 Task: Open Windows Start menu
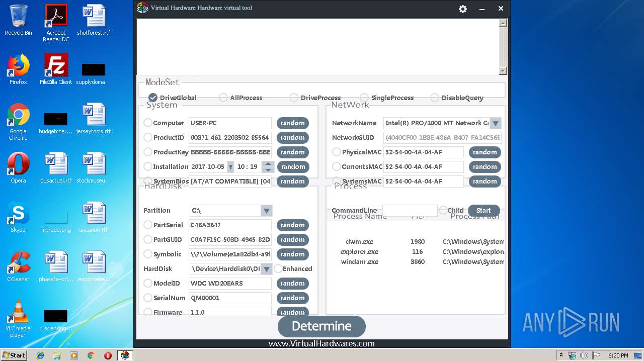point(14,355)
